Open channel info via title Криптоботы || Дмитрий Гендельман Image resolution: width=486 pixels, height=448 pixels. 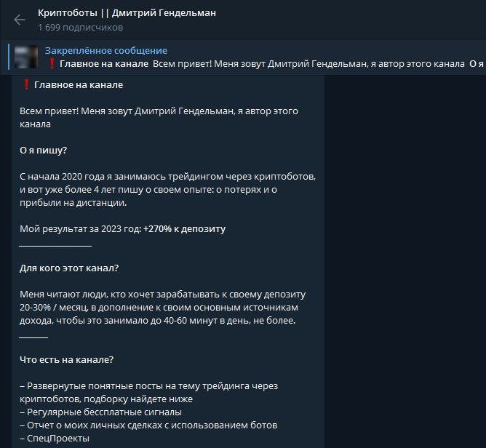click(127, 13)
